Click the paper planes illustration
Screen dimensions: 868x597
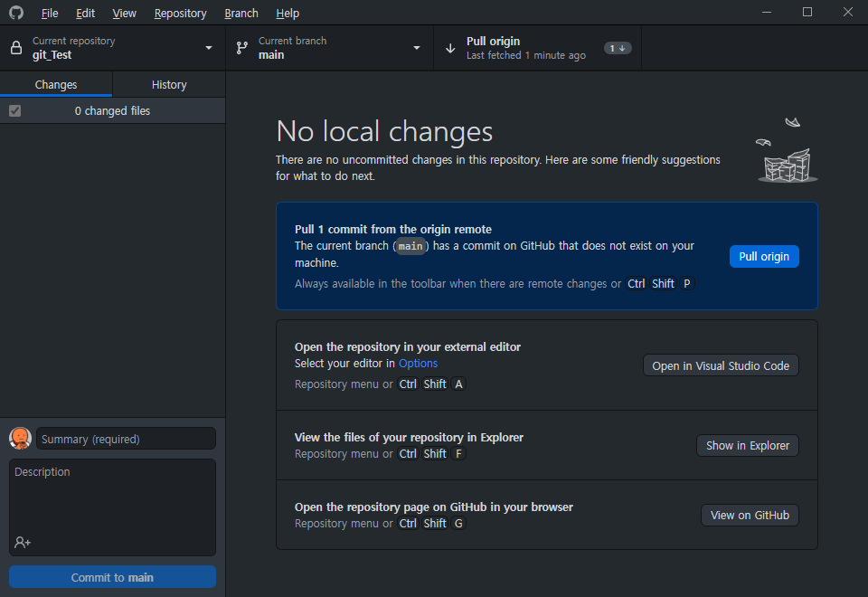point(787,149)
